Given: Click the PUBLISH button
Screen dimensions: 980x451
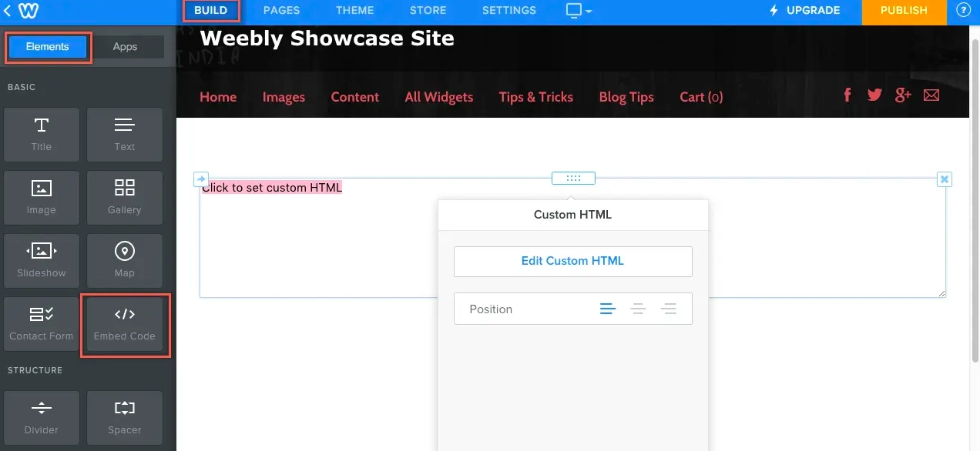Looking at the screenshot, I should (x=904, y=11).
